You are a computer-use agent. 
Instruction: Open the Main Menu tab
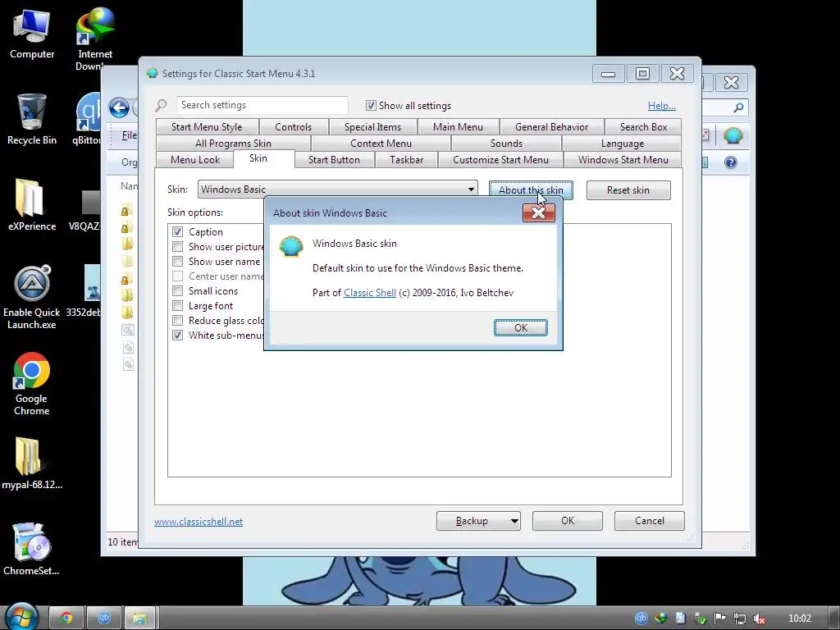[x=458, y=127]
